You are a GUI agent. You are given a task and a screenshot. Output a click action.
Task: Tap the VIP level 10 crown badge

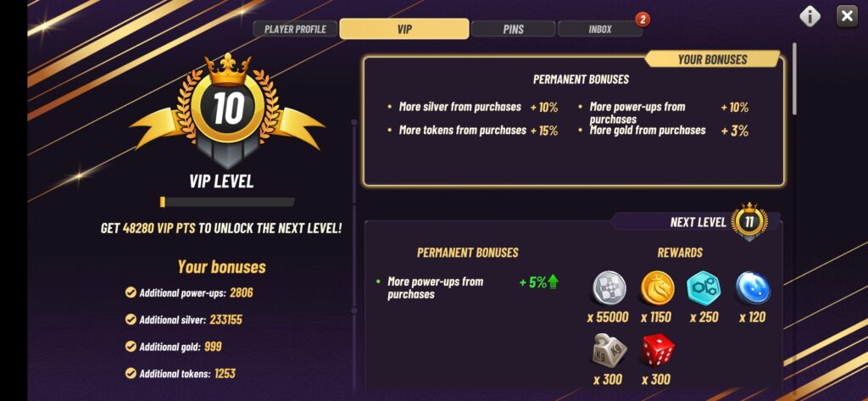coord(227,109)
